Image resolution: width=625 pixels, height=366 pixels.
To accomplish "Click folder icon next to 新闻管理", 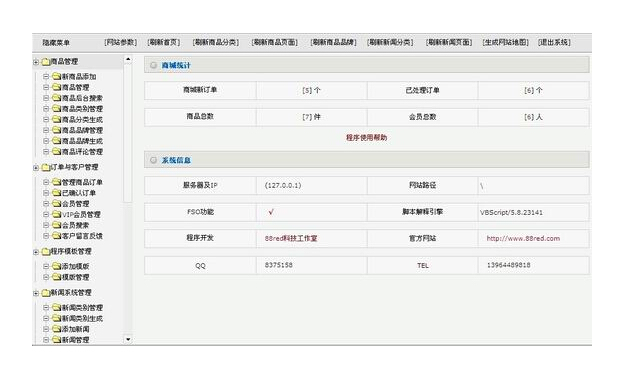I will [x=56, y=340].
